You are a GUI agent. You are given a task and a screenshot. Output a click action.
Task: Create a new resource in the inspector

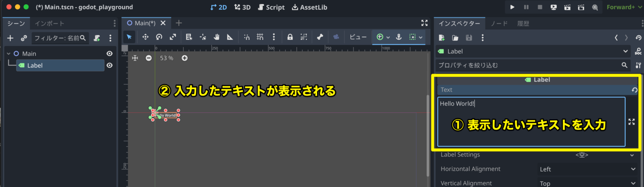click(x=441, y=38)
